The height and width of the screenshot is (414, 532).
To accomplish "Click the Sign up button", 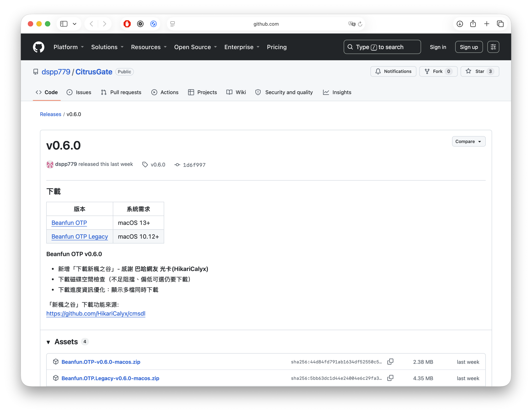I will 469,47.
